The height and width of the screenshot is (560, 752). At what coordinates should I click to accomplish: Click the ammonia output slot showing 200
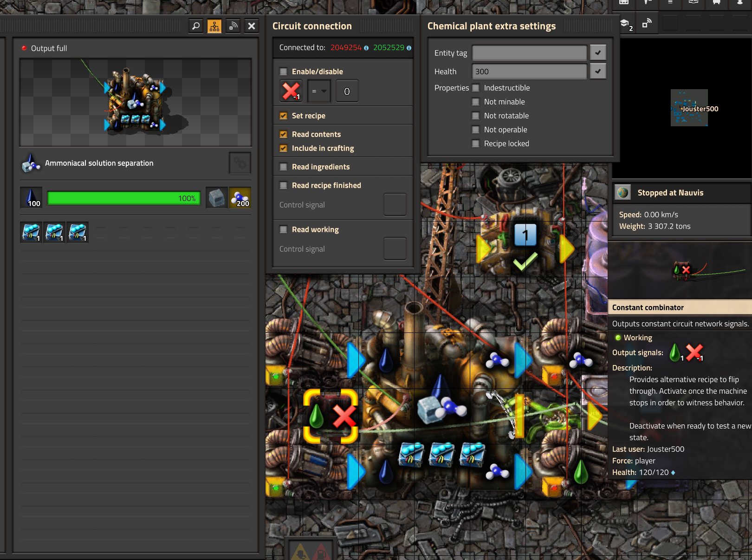click(x=240, y=198)
